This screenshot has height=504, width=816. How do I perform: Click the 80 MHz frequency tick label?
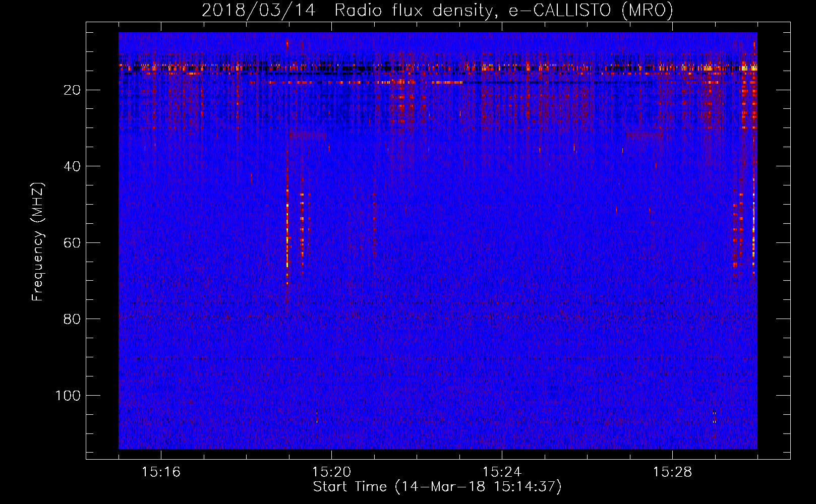(x=72, y=319)
